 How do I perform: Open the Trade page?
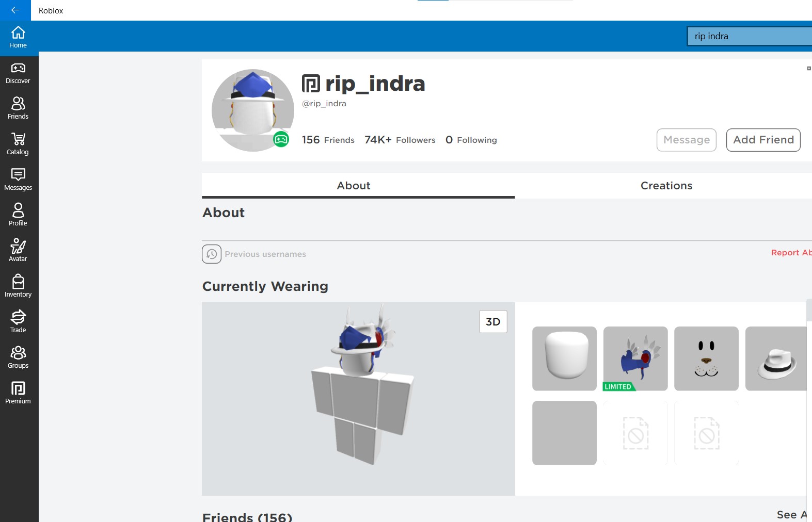pos(18,322)
